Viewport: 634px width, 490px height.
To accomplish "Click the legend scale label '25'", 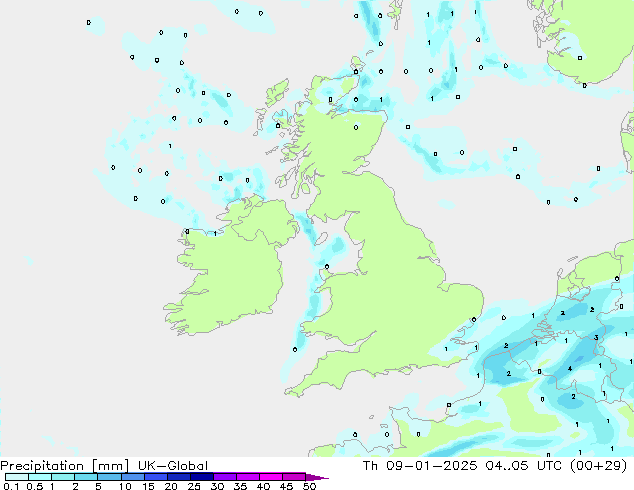I will (x=194, y=486).
